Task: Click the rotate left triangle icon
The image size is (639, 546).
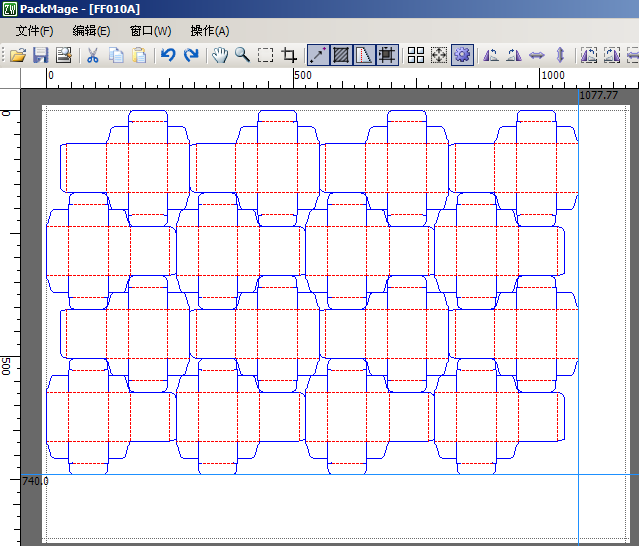Action: pos(491,55)
